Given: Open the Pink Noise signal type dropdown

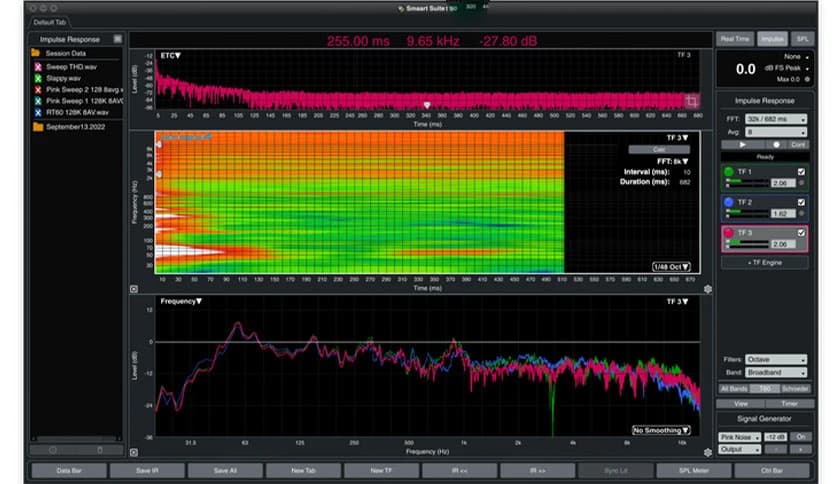Looking at the screenshot, I should point(739,437).
